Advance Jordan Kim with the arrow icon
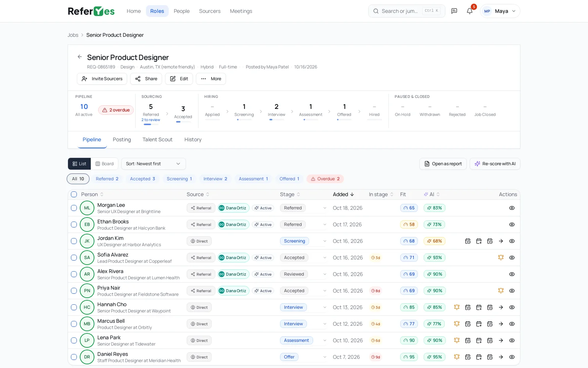588x368 pixels. coord(501,241)
